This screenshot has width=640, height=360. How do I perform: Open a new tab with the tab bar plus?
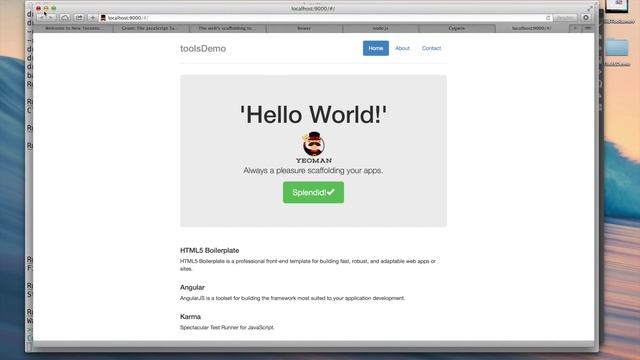point(575,28)
